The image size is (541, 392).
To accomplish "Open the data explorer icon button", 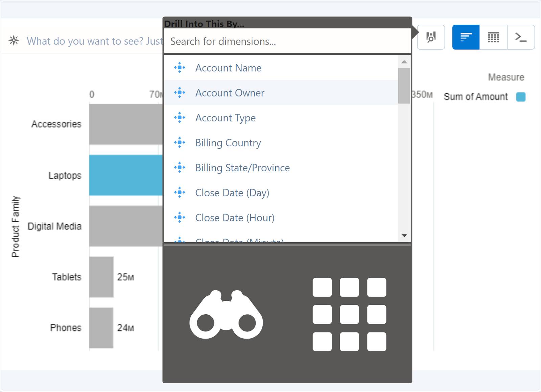I will click(431, 37).
